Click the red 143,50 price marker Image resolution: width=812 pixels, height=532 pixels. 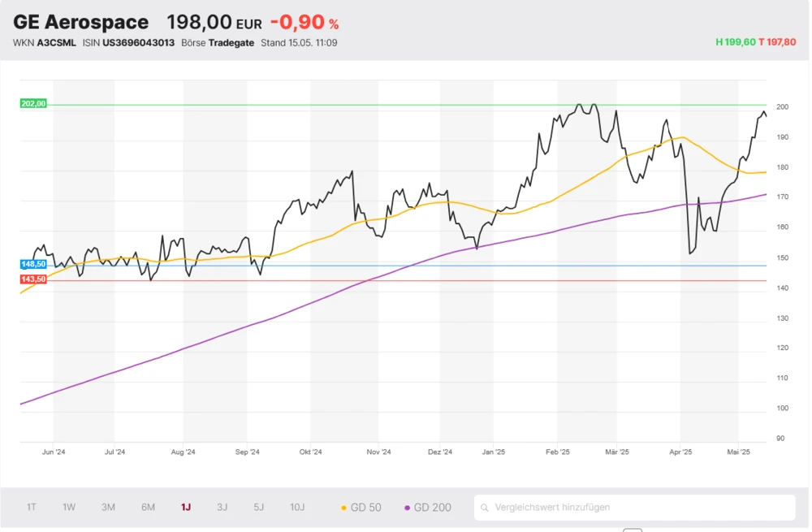point(33,279)
